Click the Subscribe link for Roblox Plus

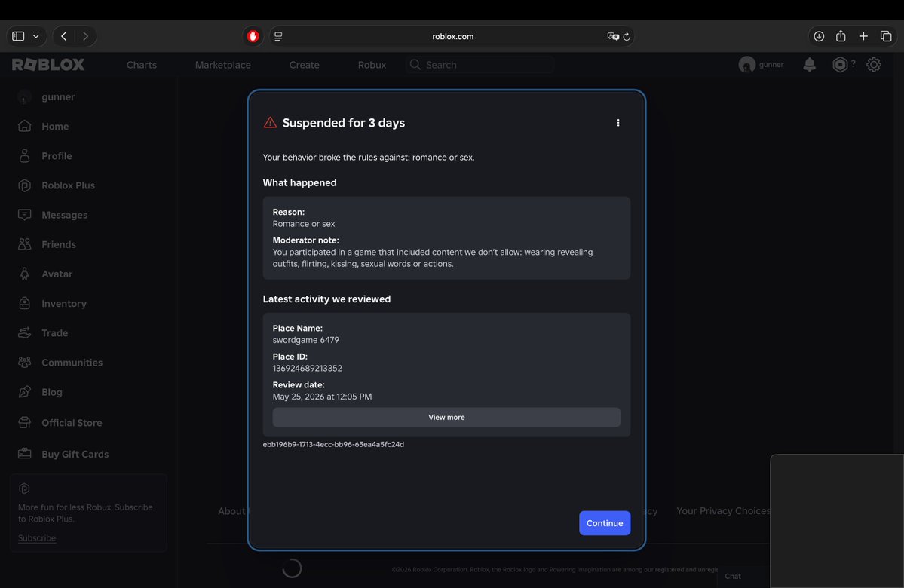point(37,537)
